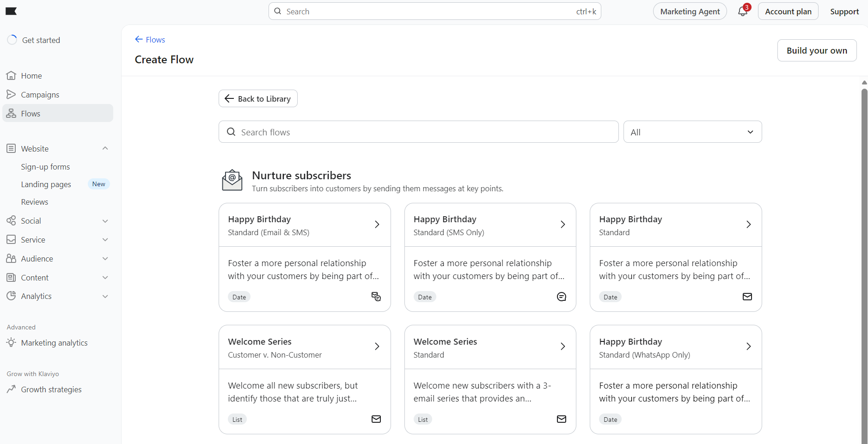Viewport: 868px width, 444px height.
Task: Go to Marketing analytics
Action: [54, 342]
